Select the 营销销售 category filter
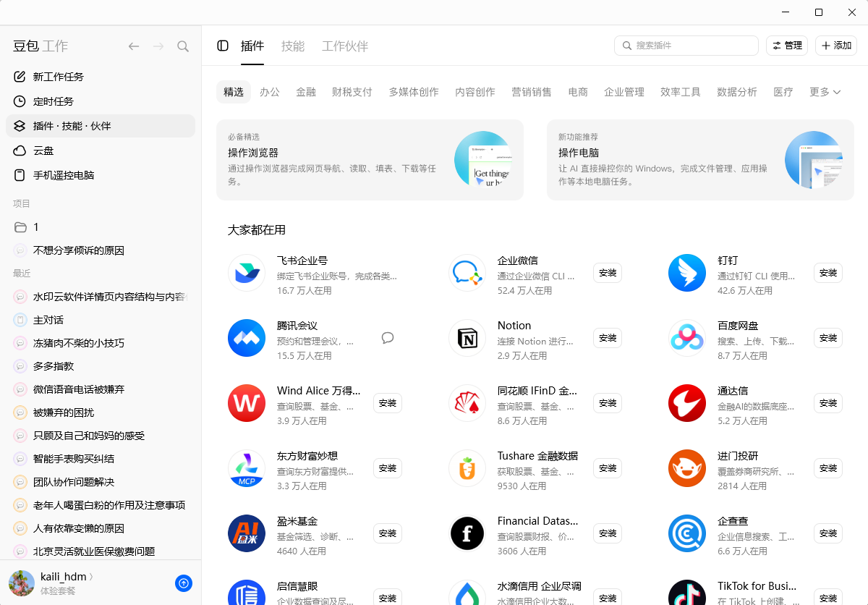 click(532, 92)
